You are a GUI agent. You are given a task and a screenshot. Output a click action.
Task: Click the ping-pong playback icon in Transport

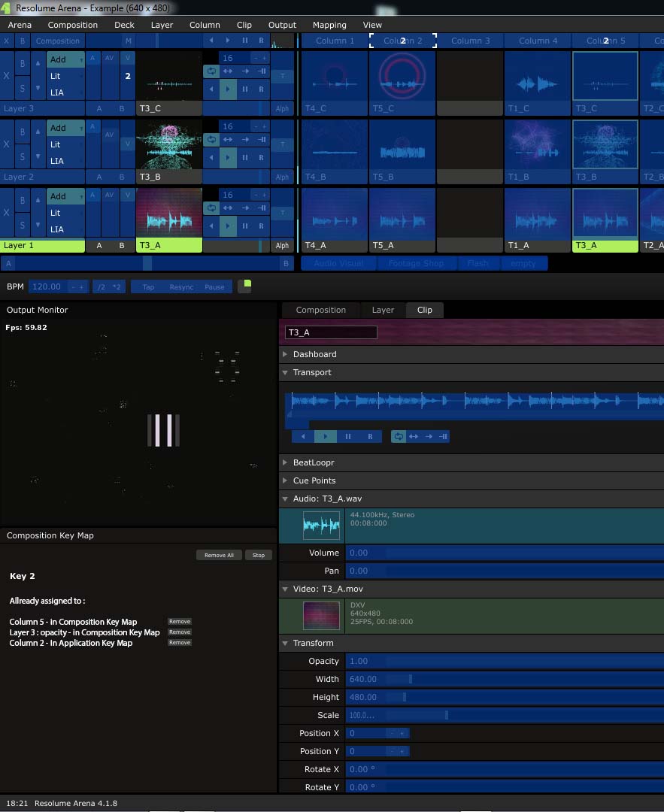pyautogui.click(x=413, y=436)
